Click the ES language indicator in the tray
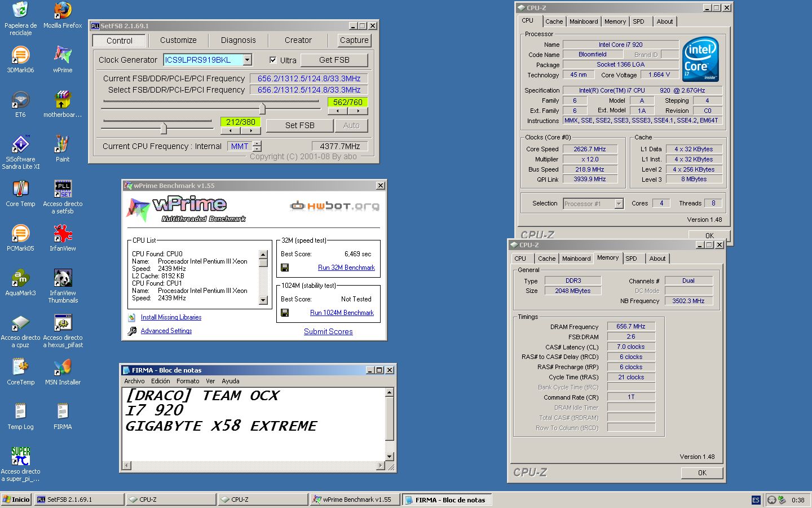Image resolution: width=812 pixels, height=508 pixels. (756, 500)
